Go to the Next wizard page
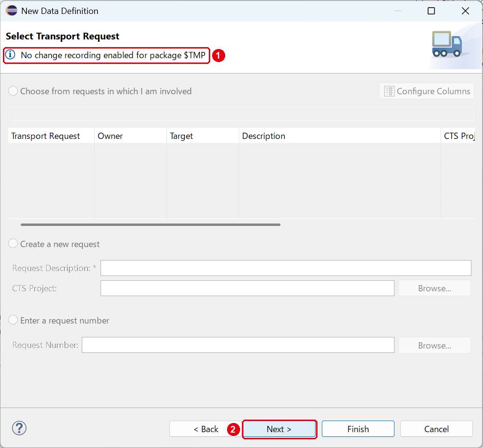The image size is (483, 448). tap(279, 429)
